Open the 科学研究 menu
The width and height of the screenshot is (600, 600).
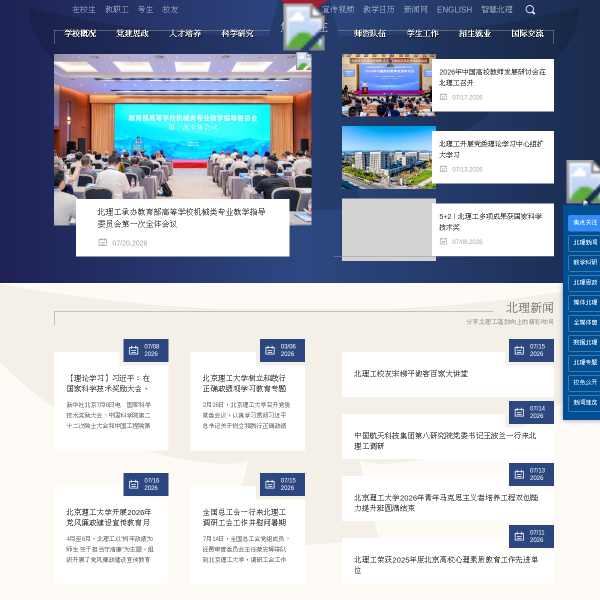(x=238, y=34)
